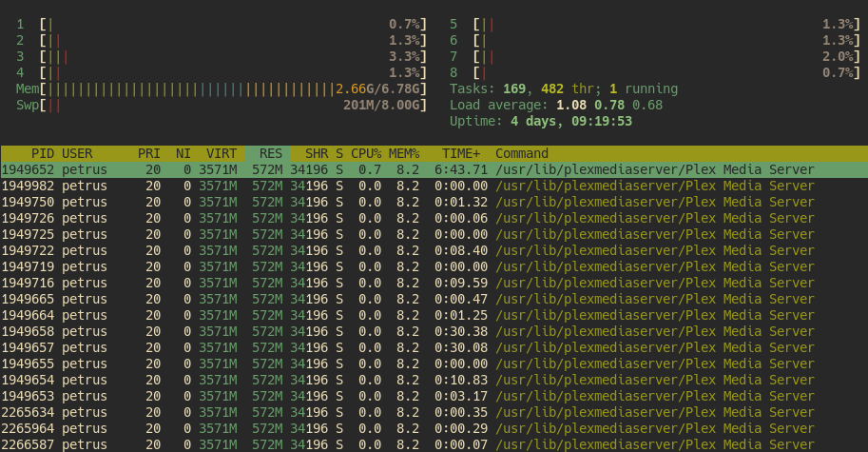The image size is (868, 452).
Task: Select process row with PID 1949655
Action: (x=434, y=364)
